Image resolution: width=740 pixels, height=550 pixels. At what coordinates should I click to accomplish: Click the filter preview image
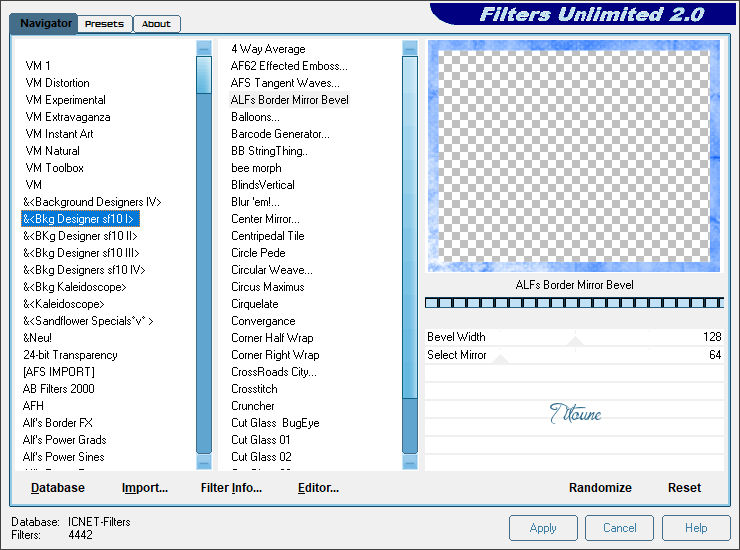click(574, 156)
